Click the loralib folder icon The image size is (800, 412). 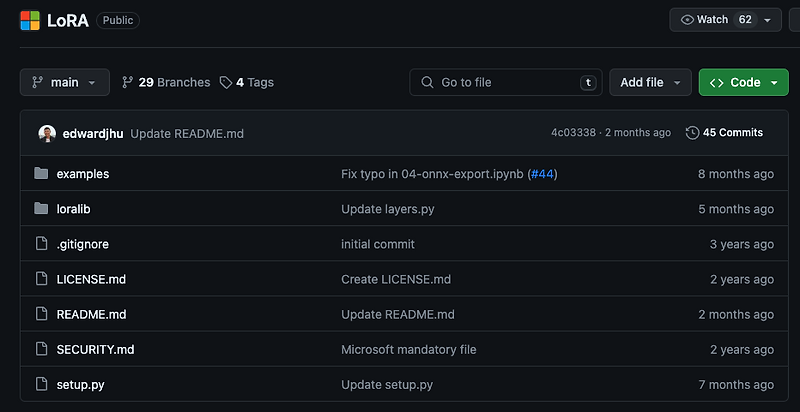(x=41, y=209)
